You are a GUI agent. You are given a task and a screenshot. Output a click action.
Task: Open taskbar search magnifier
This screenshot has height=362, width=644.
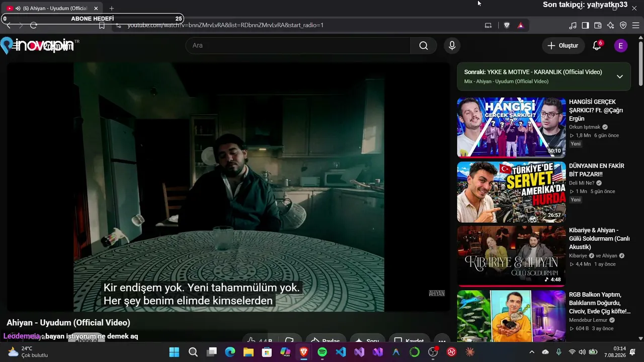coord(193,352)
